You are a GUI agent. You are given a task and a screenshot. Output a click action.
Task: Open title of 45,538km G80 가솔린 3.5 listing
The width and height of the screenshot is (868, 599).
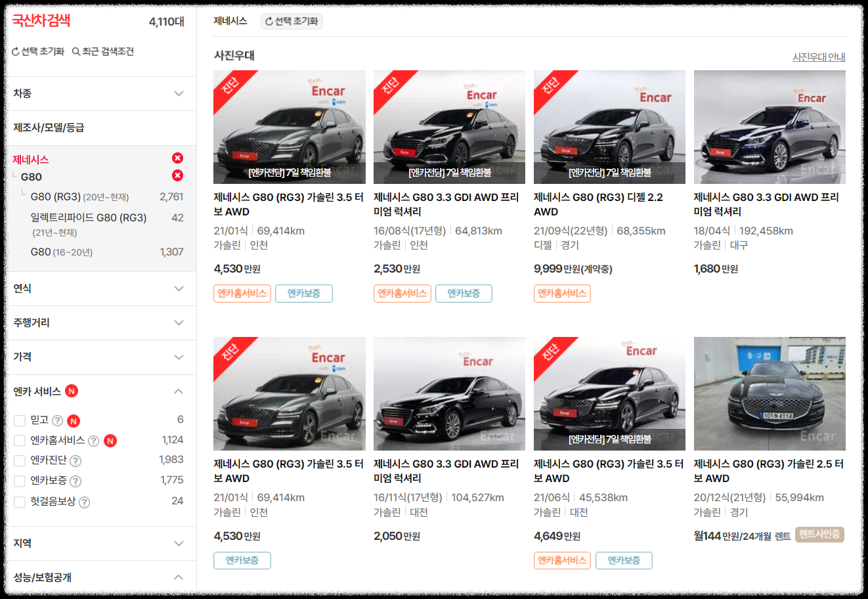pos(609,471)
